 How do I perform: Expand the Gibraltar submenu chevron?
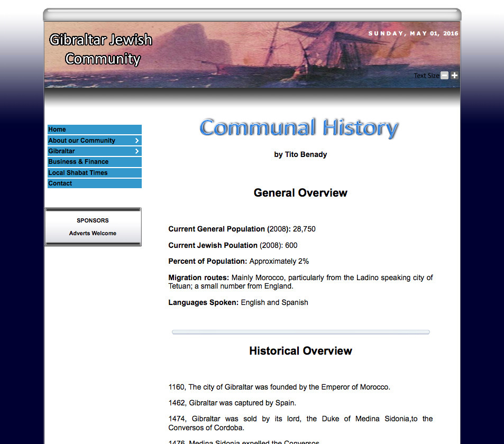pyautogui.click(x=137, y=151)
